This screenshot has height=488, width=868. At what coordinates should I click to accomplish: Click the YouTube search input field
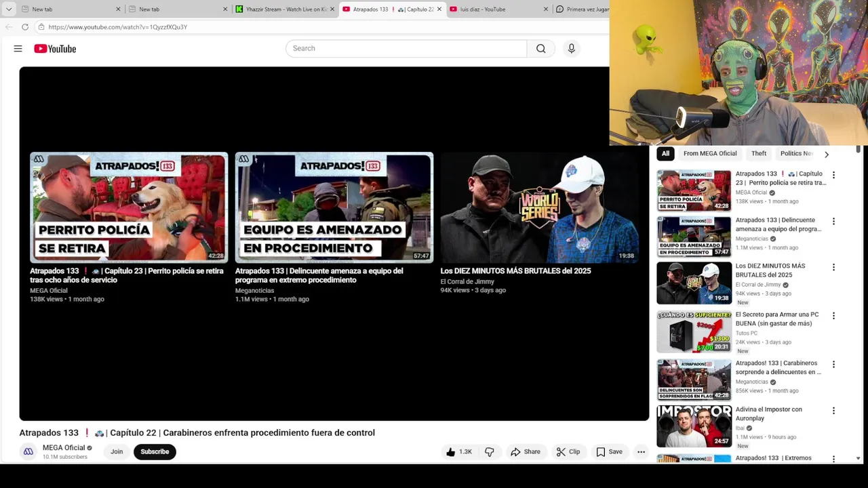click(406, 48)
